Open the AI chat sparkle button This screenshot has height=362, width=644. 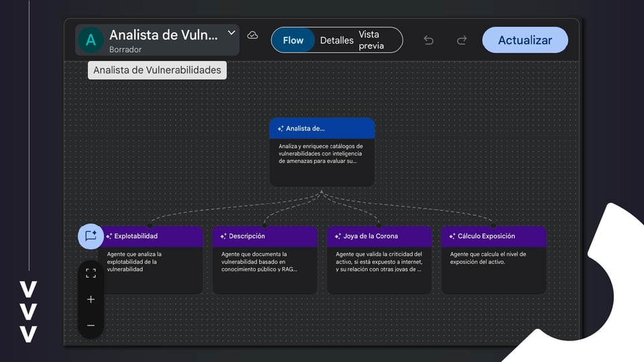(91, 236)
